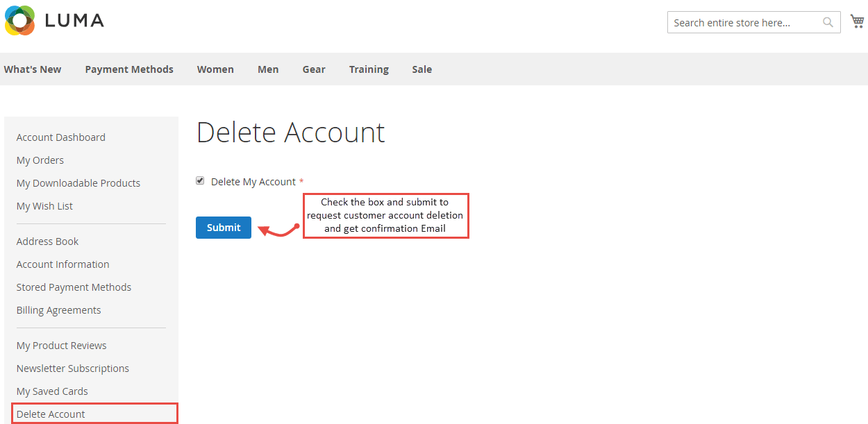
Task: Open the What's New menu
Action: 33,69
